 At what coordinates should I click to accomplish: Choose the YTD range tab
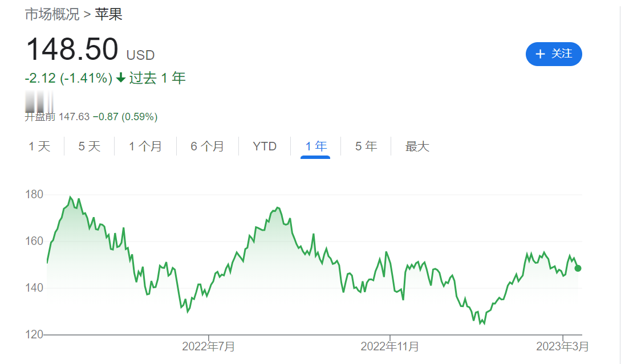(265, 146)
